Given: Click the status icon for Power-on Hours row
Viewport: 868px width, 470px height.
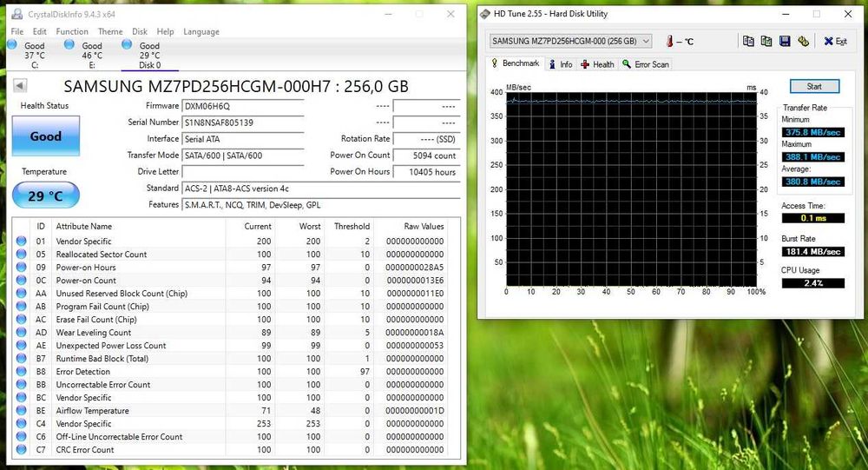Looking at the screenshot, I should tap(21, 268).
